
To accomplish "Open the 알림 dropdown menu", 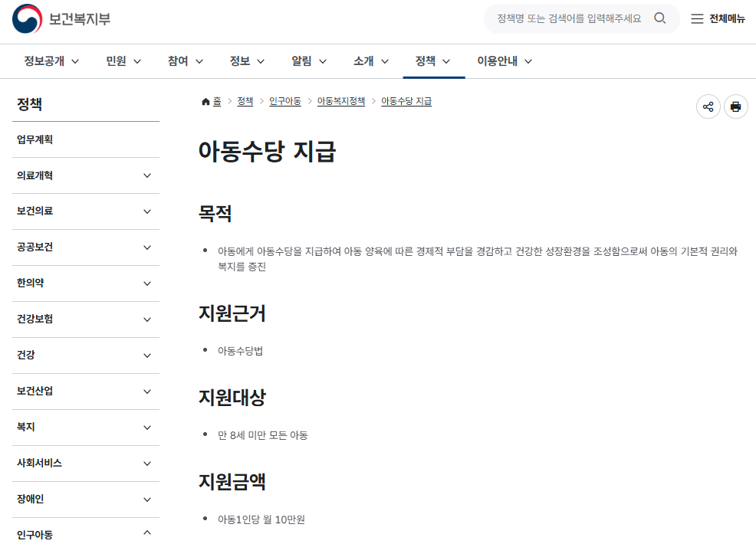I will click(309, 61).
